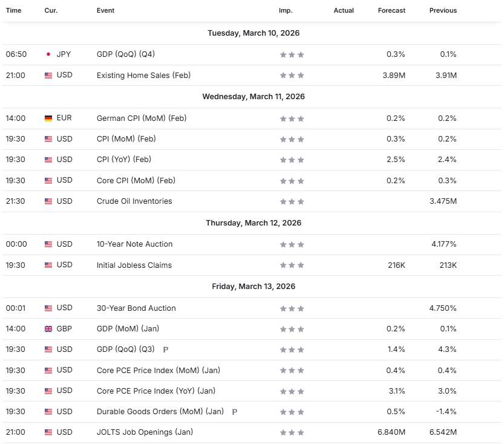Click the P icon next to Durable Goods Orders
Screen dimensions: 504x445
[235, 412]
